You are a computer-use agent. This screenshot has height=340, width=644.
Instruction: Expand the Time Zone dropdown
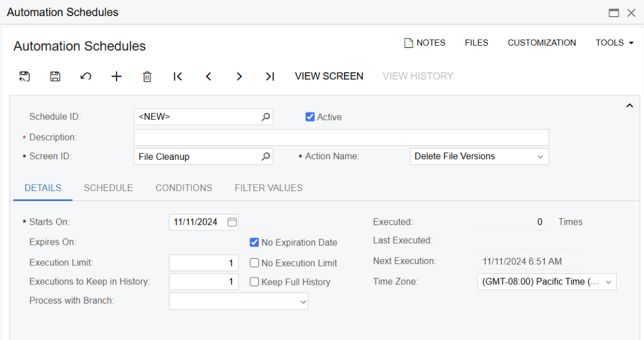[608, 282]
